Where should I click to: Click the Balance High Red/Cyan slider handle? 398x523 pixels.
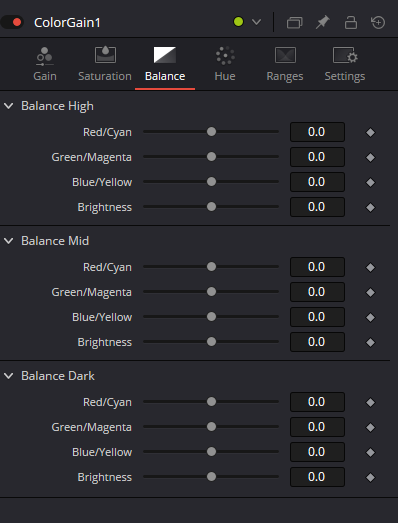tap(211, 132)
